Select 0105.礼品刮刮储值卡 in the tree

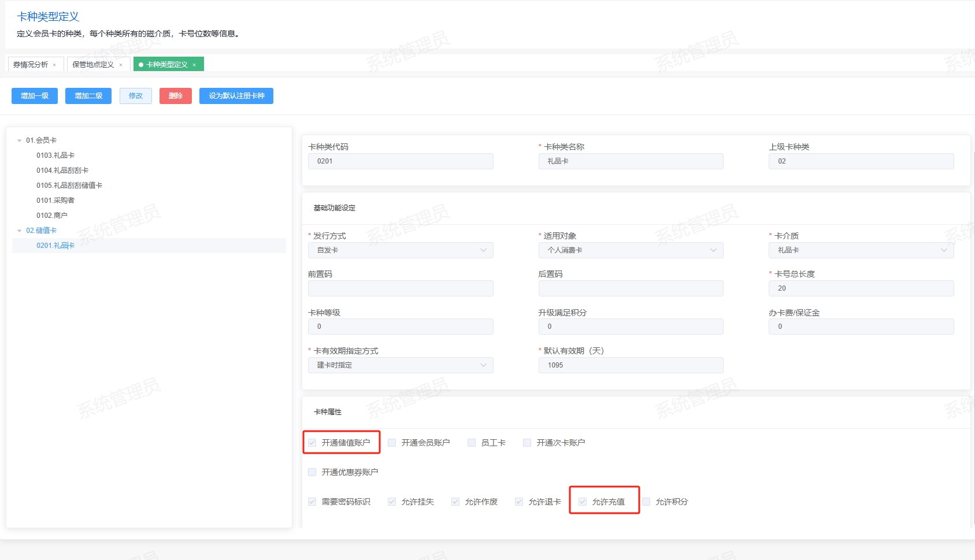tap(69, 186)
